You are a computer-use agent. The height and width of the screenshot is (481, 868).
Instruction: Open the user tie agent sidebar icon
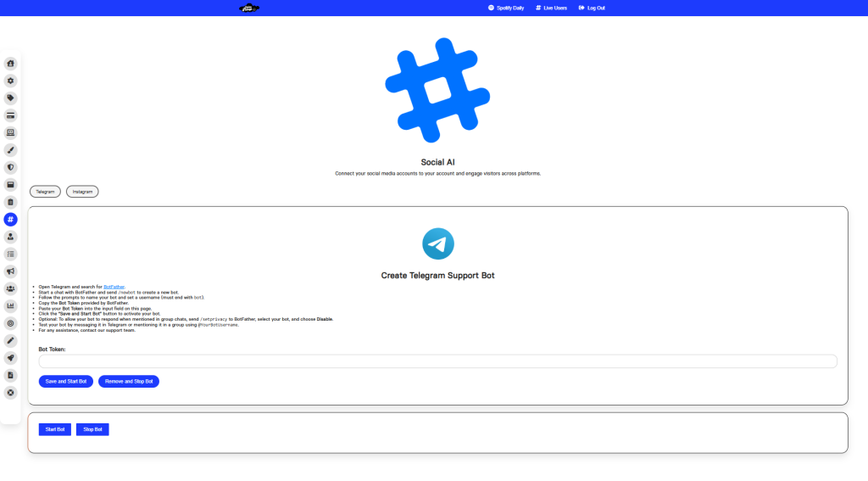click(x=10, y=237)
